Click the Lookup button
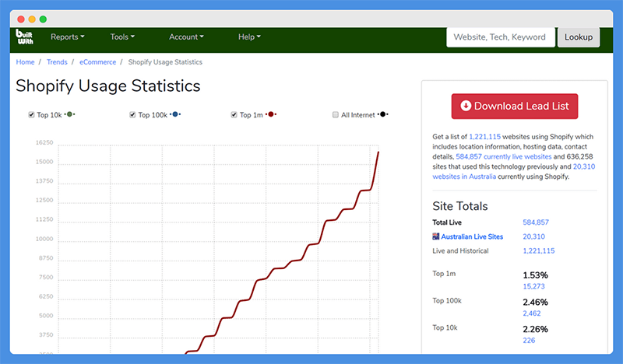The height and width of the screenshot is (364, 623). (x=579, y=37)
